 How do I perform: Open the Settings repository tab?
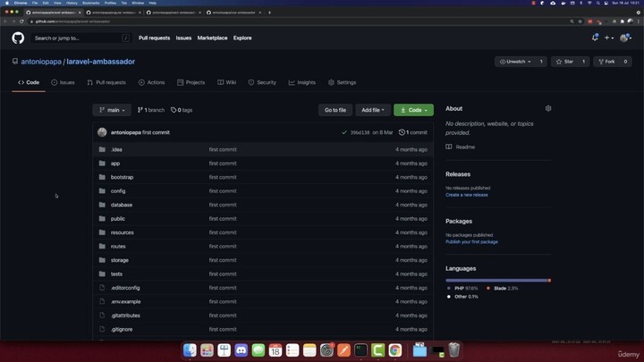342,82
